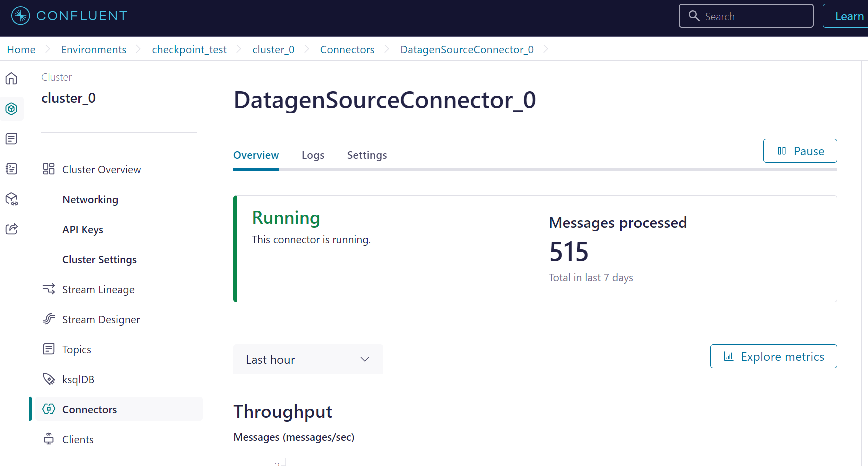Image resolution: width=868 pixels, height=466 pixels.
Task: Click the 515 messages processed value
Action: [x=569, y=251]
